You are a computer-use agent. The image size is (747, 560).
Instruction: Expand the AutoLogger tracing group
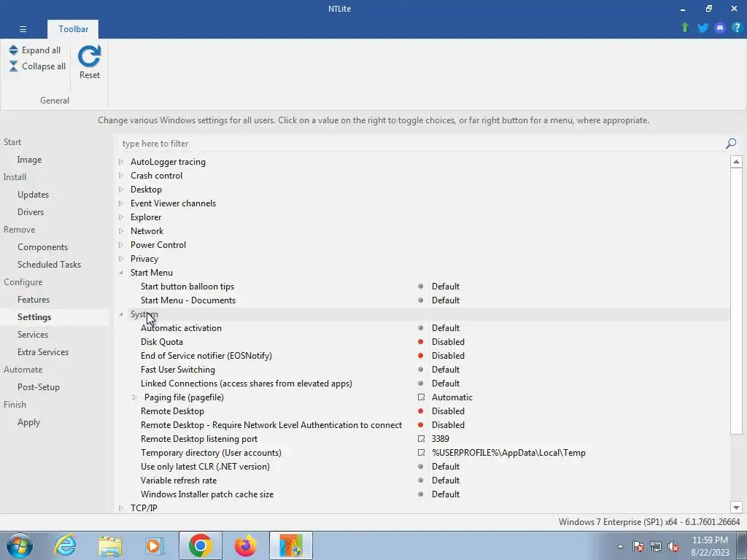121,162
